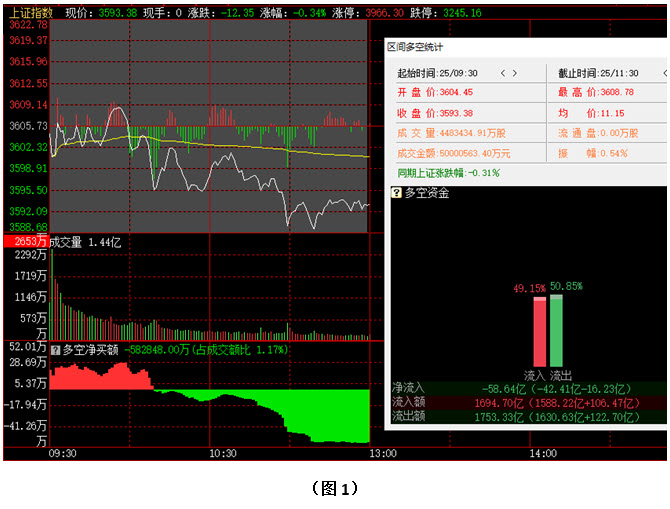Click the -582848.00万 net buy value
The width and height of the screenshot is (670, 509).
pyautogui.click(x=157, y=350)
